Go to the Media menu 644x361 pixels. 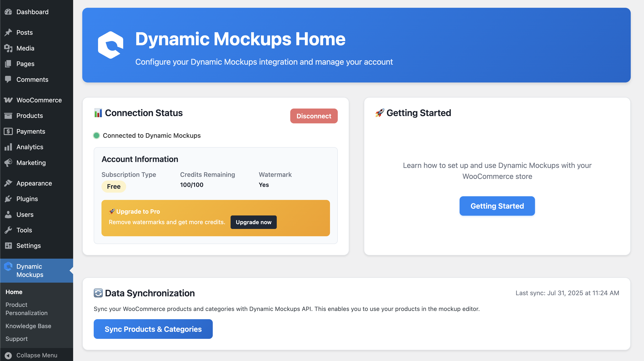point(25,48)
